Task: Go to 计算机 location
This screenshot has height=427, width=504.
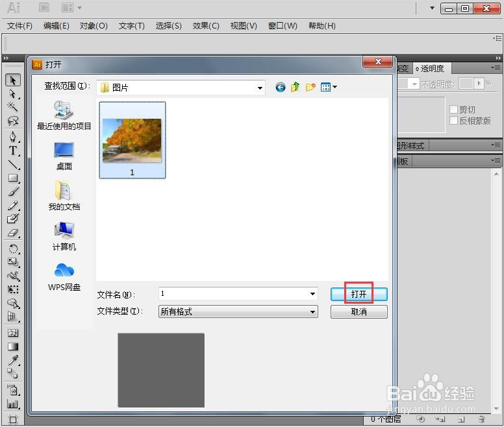Action: (64, 236)
